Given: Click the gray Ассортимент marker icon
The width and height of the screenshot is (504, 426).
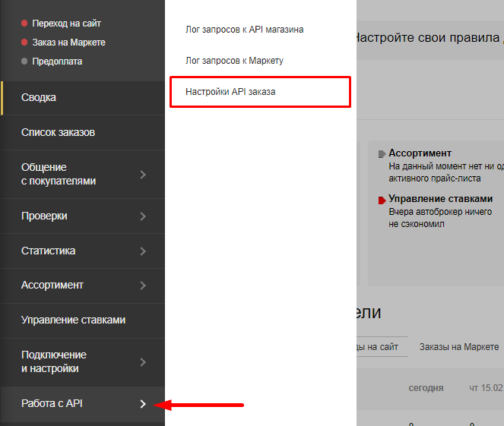Looking at the screenshot, I should coord(382,154).
